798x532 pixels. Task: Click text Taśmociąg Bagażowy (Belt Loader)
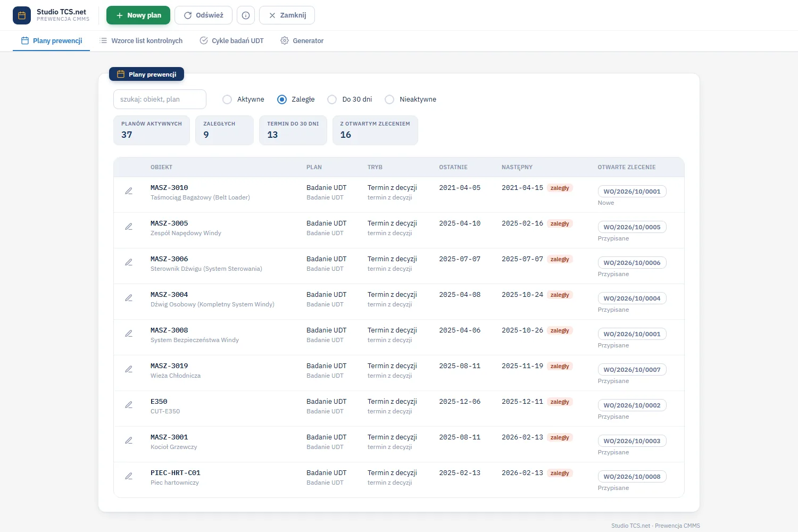200,197
